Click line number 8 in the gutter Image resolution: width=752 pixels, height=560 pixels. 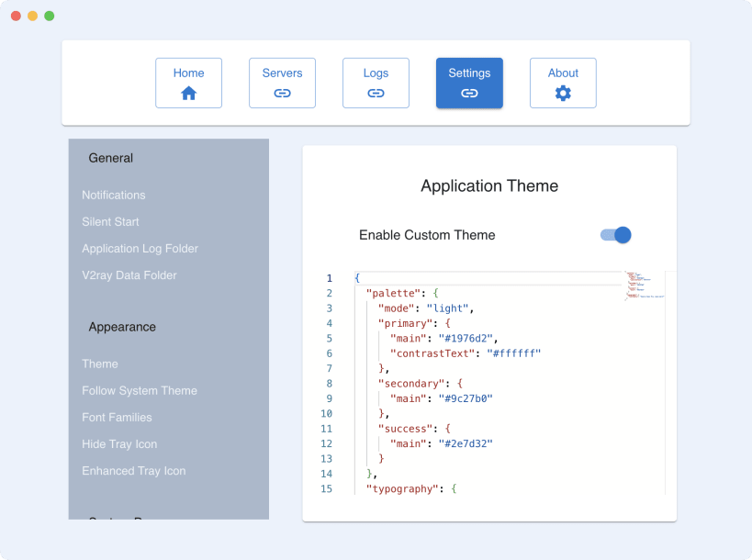[330, 384]
